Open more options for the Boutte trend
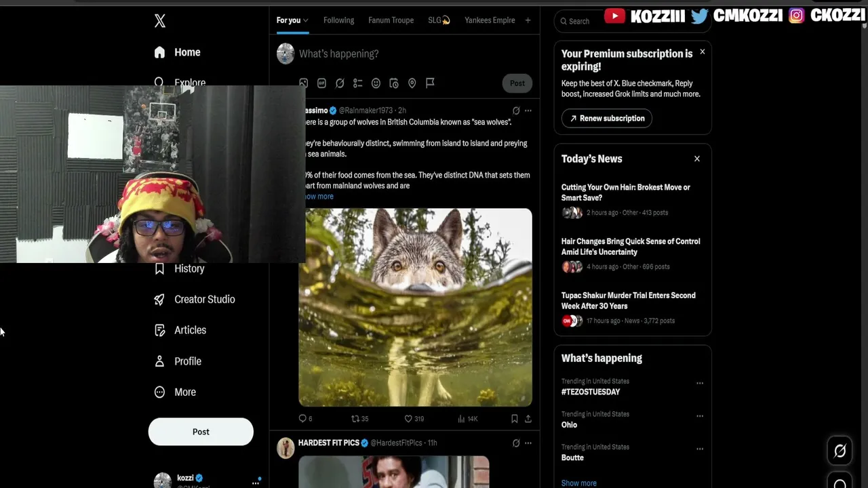868x488 pixels. (700, 449)
